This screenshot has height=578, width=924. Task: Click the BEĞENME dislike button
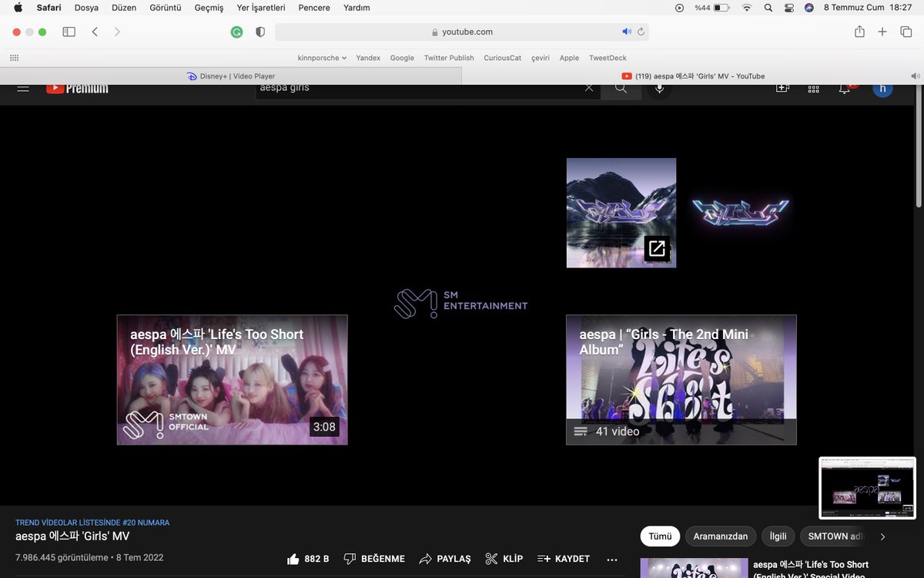pos(374,559)
